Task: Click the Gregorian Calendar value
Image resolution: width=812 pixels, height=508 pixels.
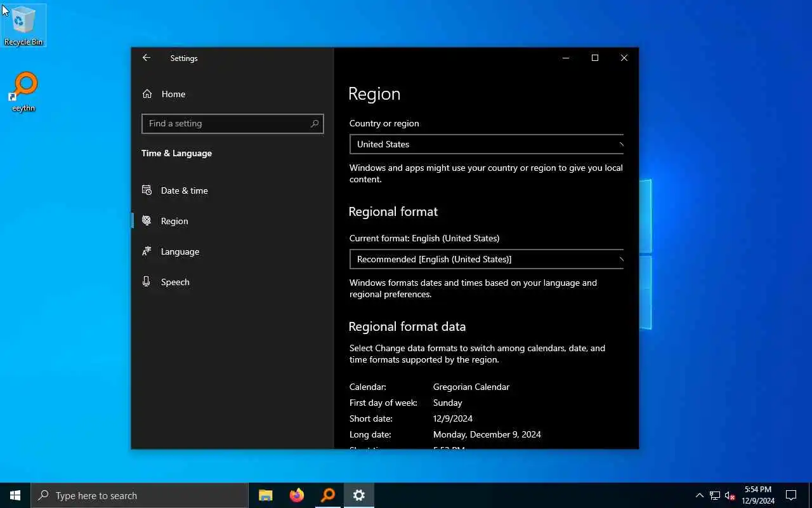Action: (471, 387)
